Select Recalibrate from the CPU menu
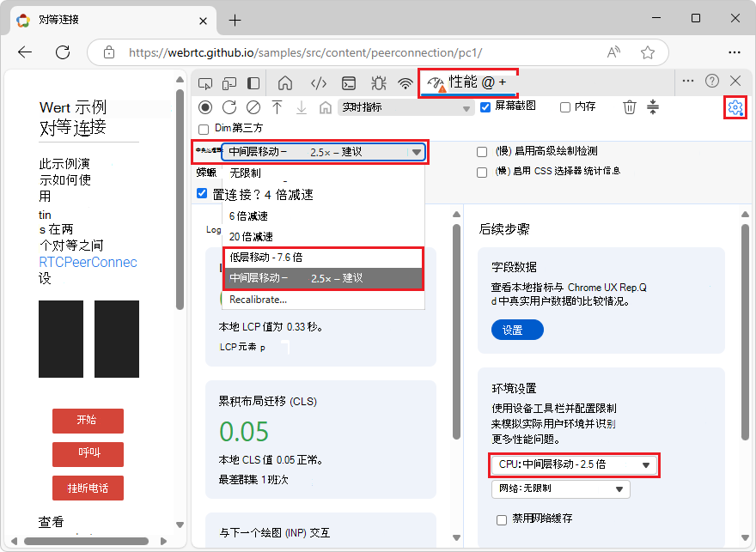 coord(258,300)
